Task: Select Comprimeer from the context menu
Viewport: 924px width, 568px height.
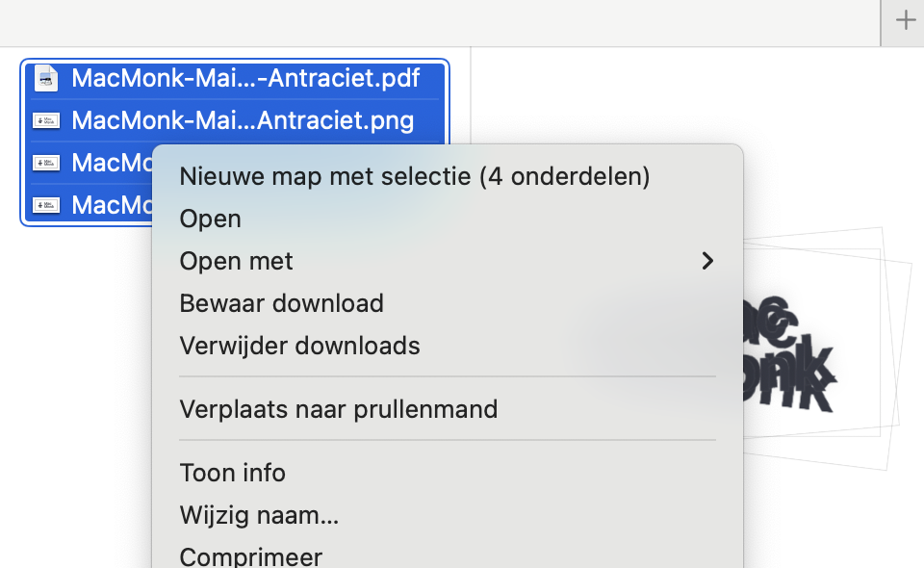Action: click(x=251, y=556)
